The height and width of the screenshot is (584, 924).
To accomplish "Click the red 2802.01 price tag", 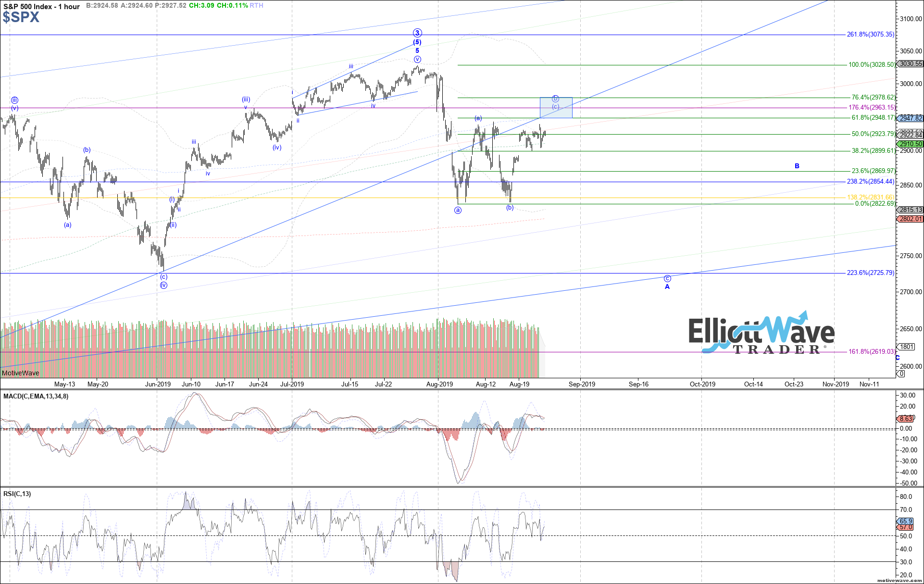I will pos(911,219).
